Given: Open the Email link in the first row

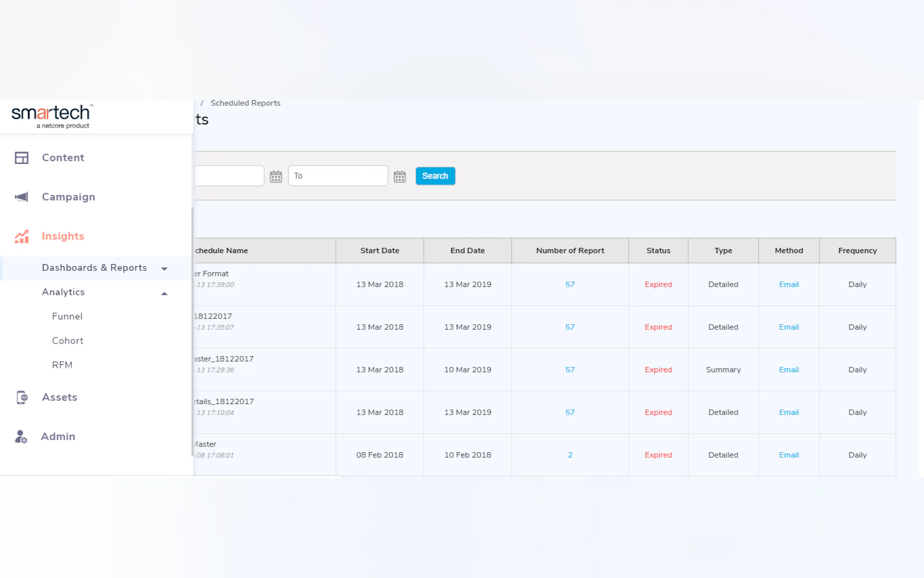Looking at the screenshot, I should pos(788,284).
